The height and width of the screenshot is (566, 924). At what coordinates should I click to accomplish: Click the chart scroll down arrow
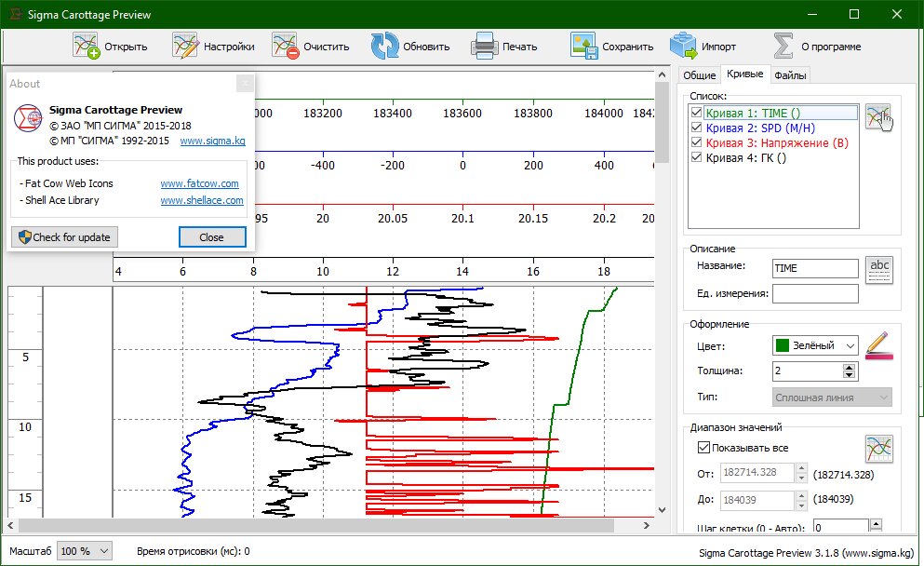(663, 510)
